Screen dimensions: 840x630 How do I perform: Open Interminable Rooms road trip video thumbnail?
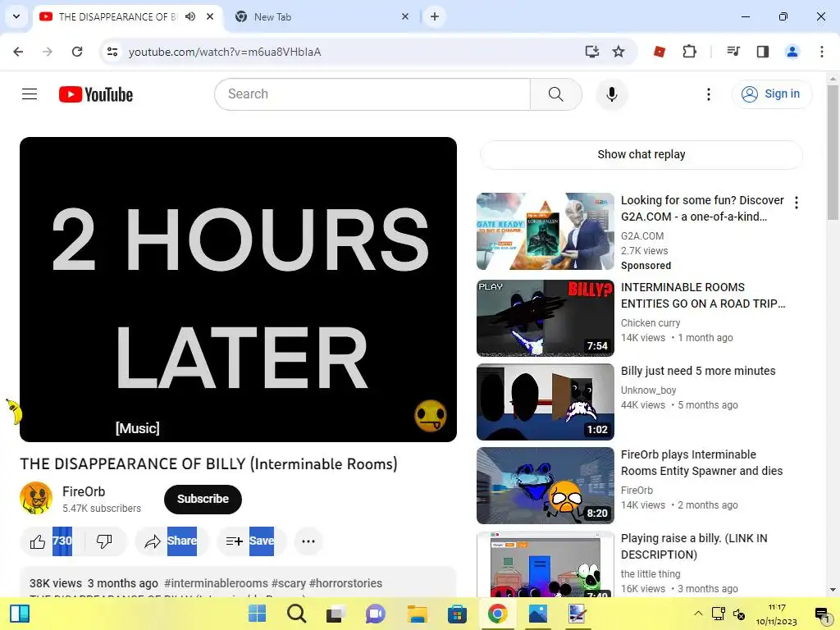click(x=546, y=318)
